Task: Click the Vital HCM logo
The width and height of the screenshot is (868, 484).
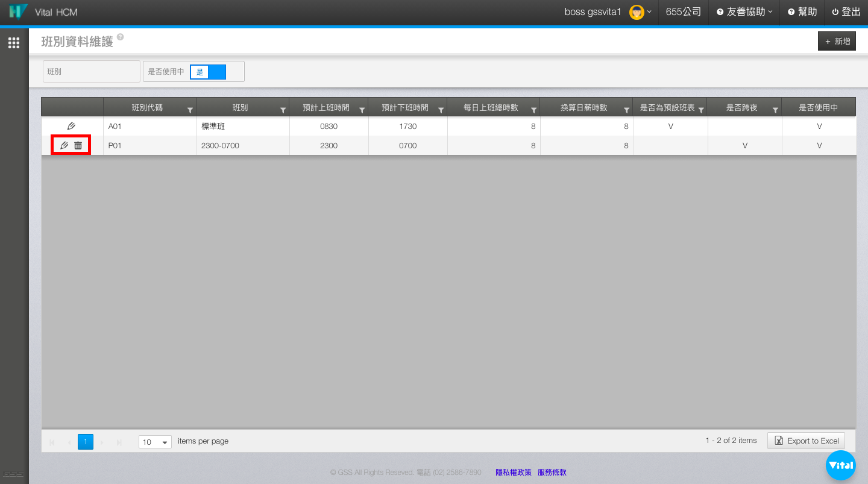Action: 19,12
